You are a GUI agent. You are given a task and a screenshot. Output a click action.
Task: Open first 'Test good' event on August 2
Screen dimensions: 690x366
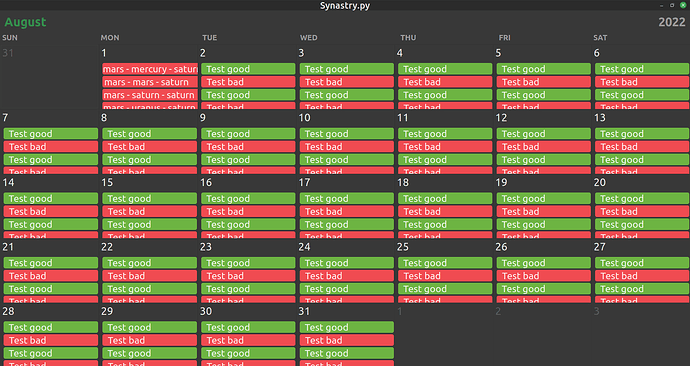click(248, 69)
